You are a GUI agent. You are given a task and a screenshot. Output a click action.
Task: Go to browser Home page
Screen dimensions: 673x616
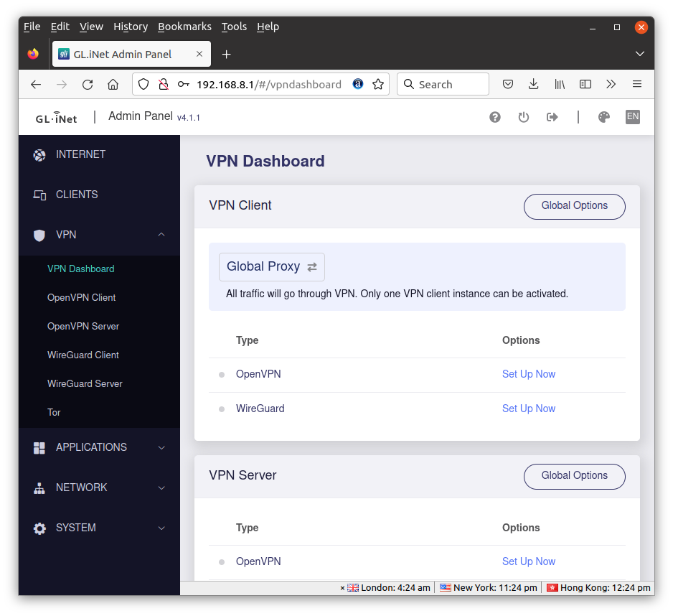pyautogui.click(x=113, y=84)
